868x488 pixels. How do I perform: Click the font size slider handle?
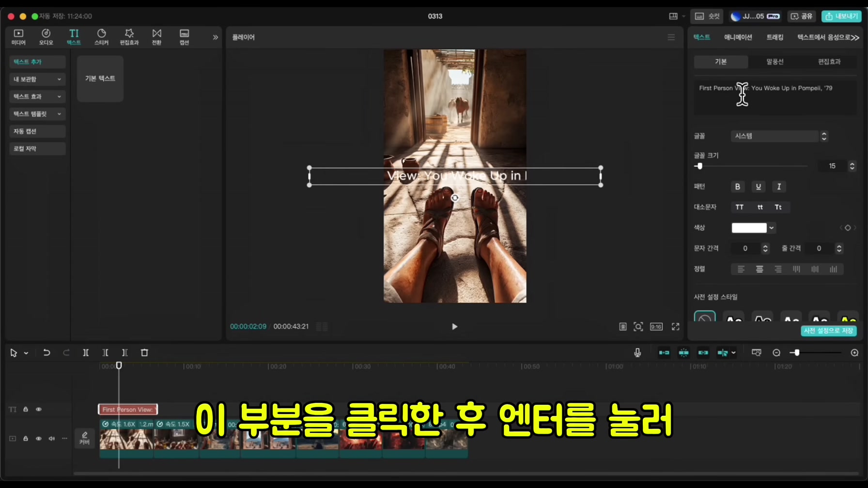[x=699, y=166]
